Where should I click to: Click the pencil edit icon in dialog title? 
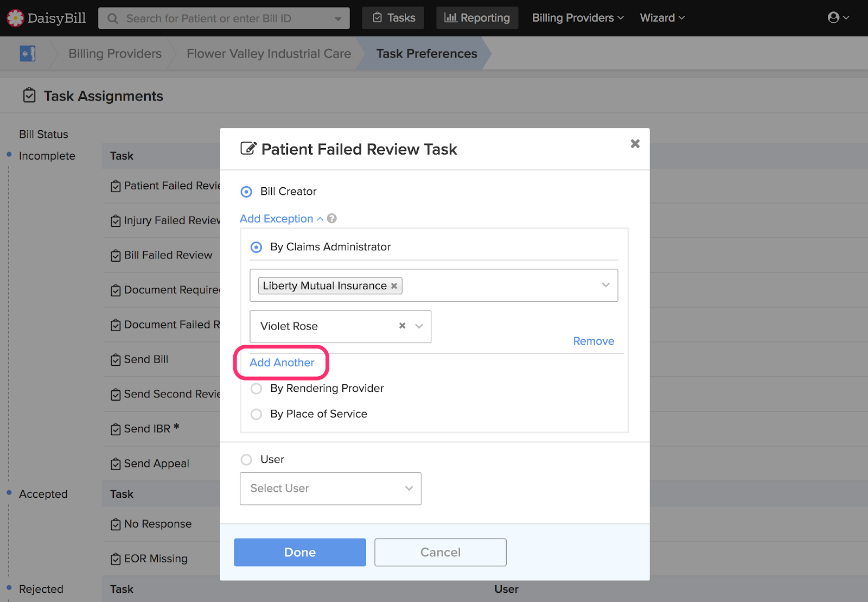pos(248,148)
